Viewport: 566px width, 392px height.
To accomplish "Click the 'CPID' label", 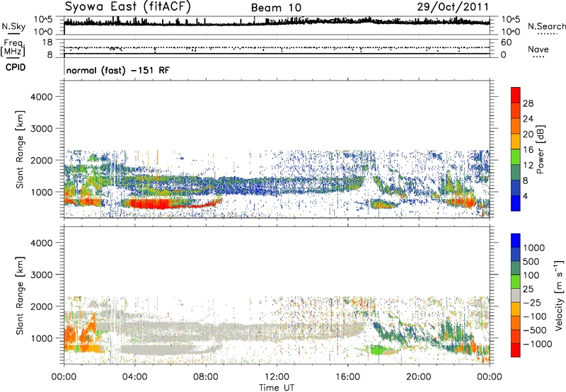I will pos(16,67).
